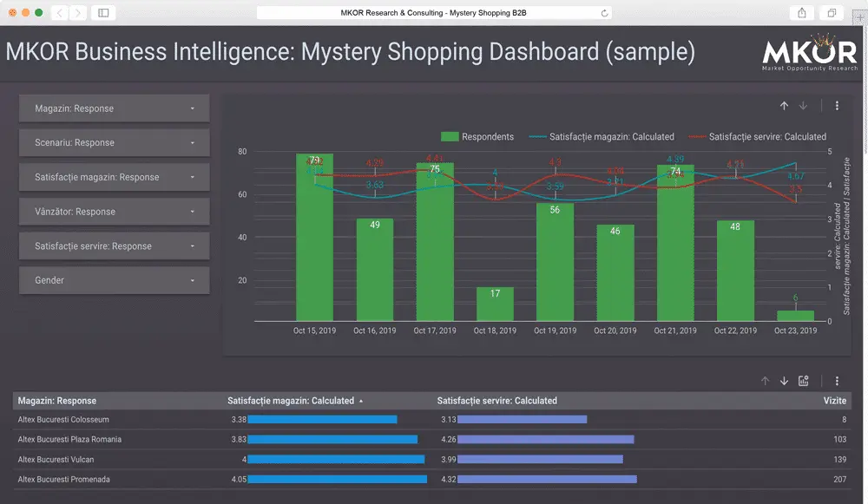868x504 pixels.
Task: Toggle Satisfacție servire: Calculated legend entry
Action: (x=757, y=137)
